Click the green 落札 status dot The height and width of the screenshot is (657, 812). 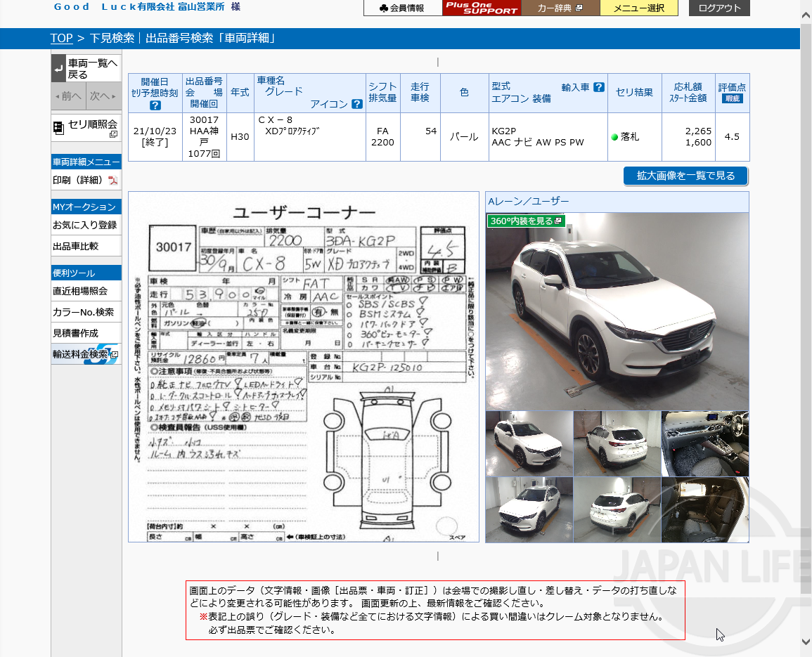pos(614,137)
